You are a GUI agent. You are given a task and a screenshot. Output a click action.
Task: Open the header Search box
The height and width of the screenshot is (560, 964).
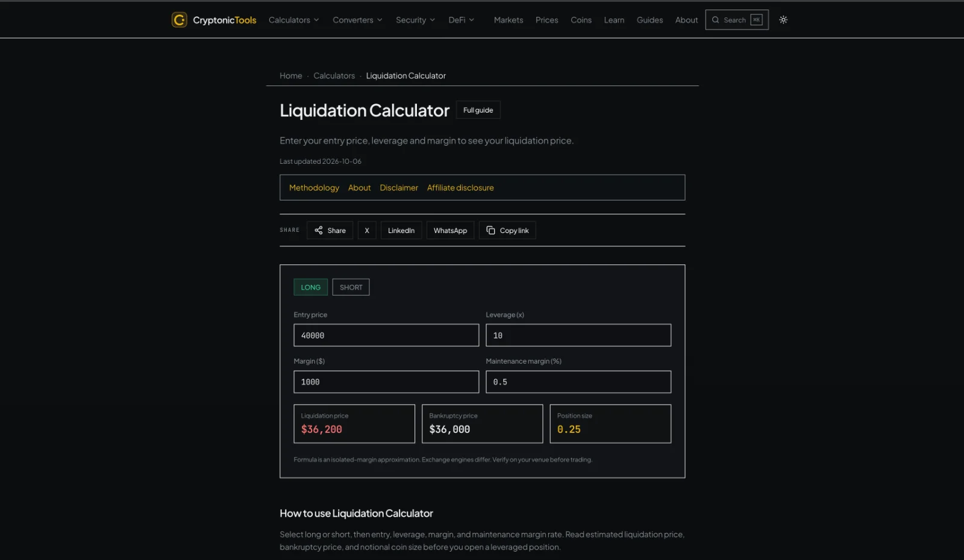click(x=737, y=20)
